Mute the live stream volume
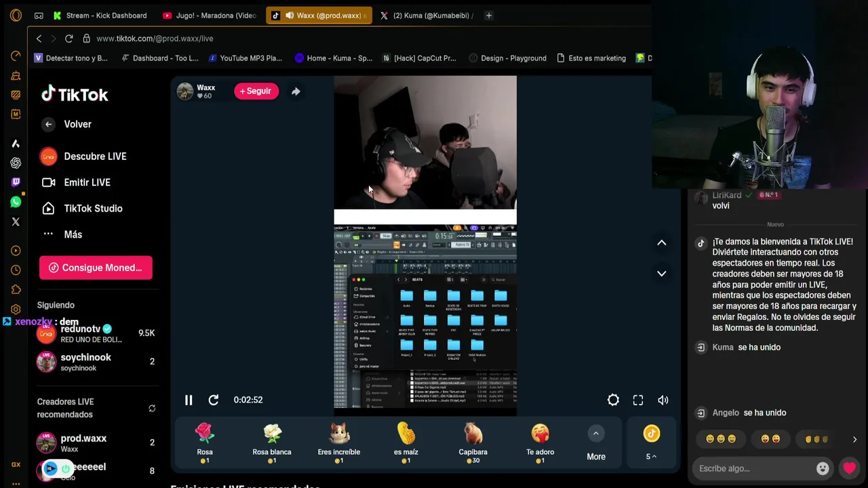Viewport: 868px width, 488px height. pyautogui.click(x=663, y=400)
